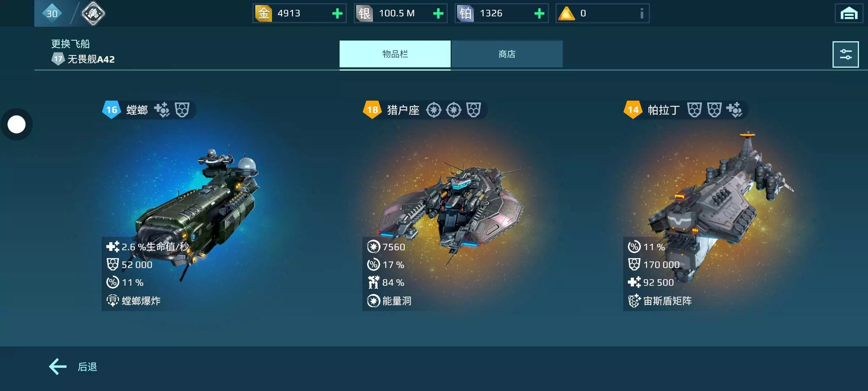Click the player level 30 badge

pos(52,13)
